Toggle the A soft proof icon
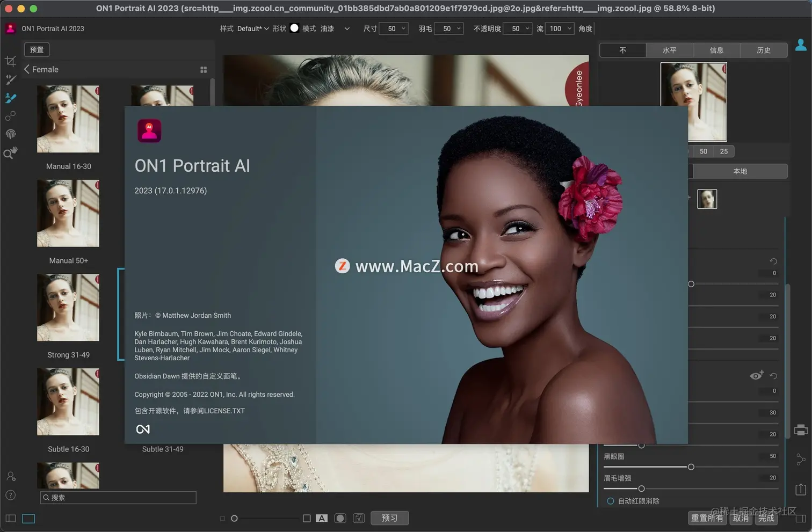The image size is (812, 532). (322, 518)
